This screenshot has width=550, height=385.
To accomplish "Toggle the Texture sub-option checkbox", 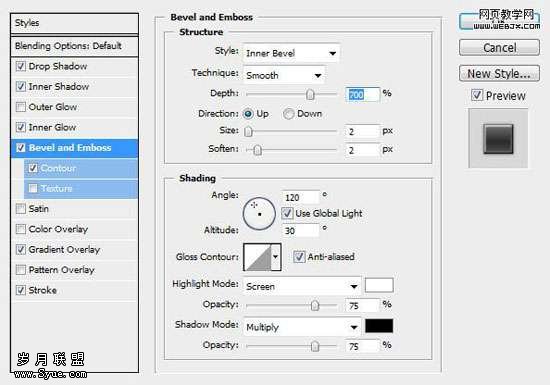I will (x=33, y=188).
